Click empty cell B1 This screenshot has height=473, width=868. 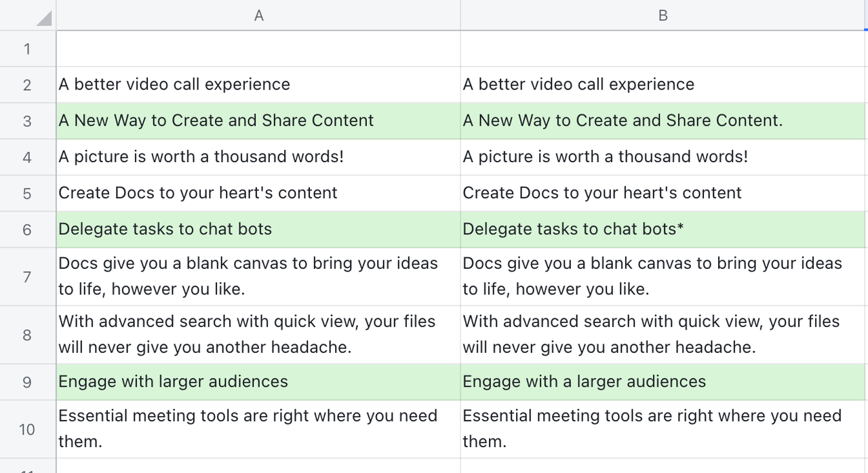tap(663, 49)
